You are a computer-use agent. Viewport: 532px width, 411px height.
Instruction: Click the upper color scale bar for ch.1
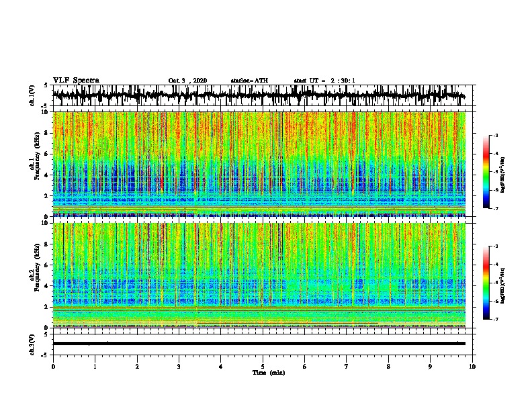(x=486, y=172)
